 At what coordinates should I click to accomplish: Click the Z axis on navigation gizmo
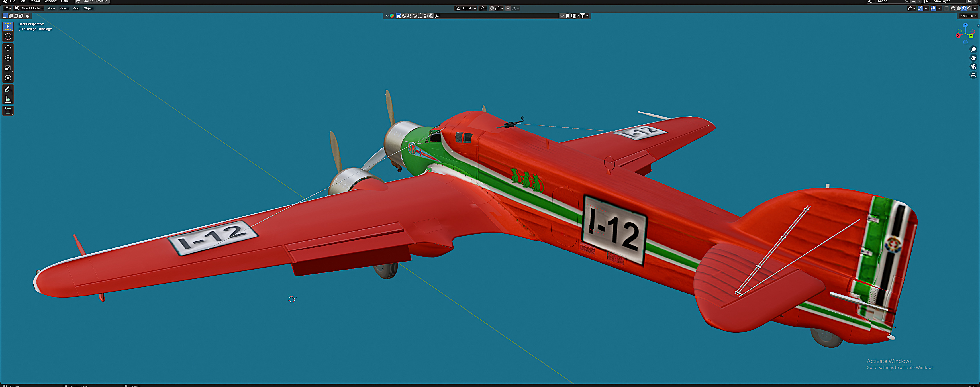(x=965, y=25)
